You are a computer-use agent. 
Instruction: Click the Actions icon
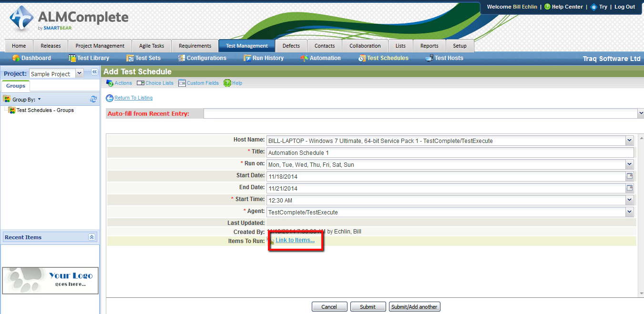110,82
